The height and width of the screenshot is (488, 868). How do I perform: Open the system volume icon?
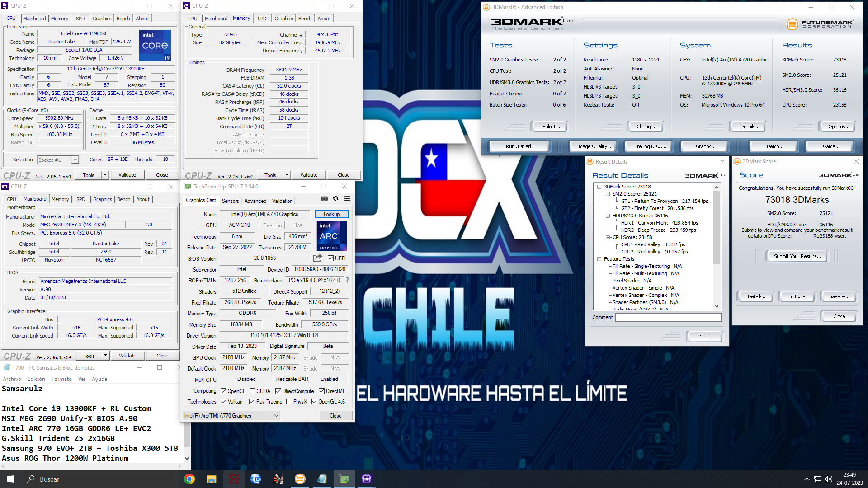[x=829, y=479]
